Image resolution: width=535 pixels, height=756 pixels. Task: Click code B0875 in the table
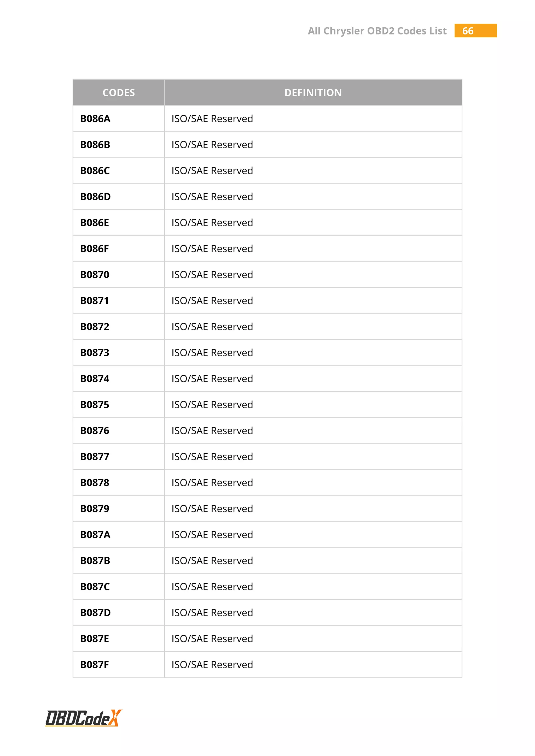pyautogui.click(x=95, y=405)
